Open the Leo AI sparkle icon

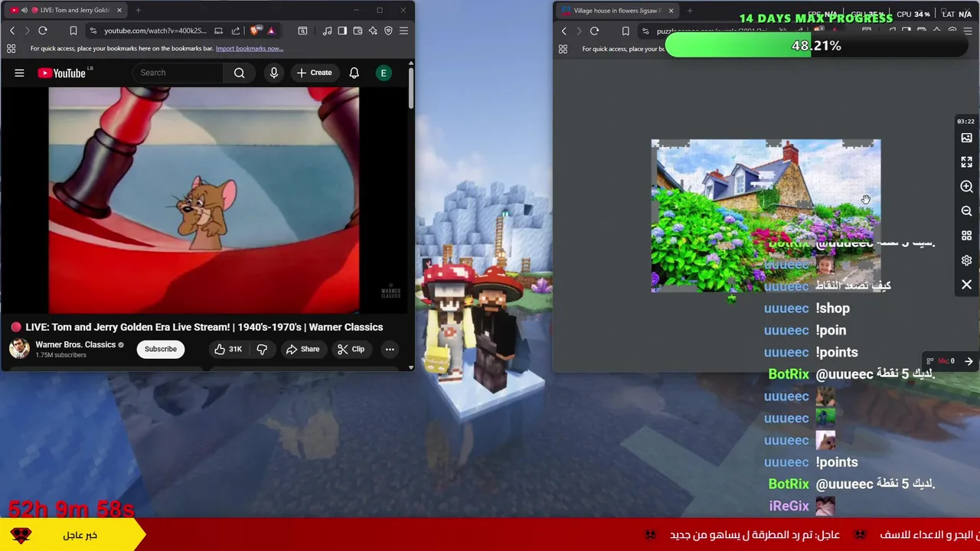click(373, 31)
